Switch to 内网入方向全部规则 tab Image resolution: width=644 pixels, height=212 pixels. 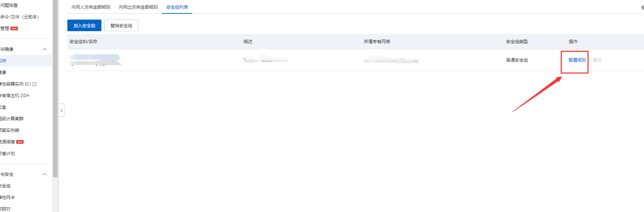(x=91, y=7)
